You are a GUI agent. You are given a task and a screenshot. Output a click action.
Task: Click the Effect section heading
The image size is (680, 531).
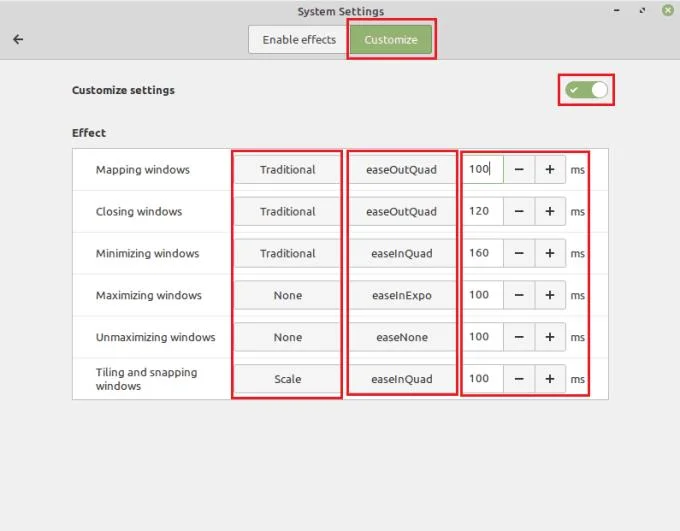tap(89, 133)
